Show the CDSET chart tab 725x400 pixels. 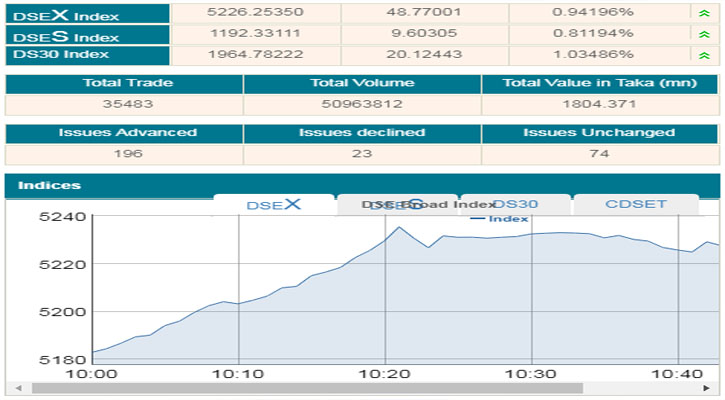pyautogui.click(x=635, y=204)
